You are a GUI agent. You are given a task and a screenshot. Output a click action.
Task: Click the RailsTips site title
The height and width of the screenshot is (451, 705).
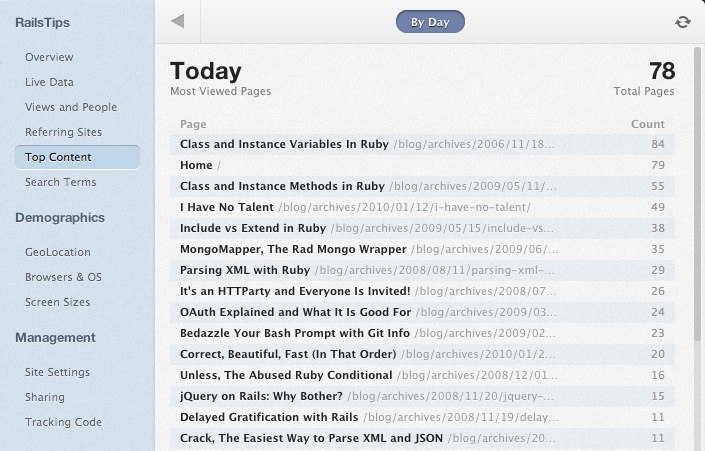[x=42, y=22]
